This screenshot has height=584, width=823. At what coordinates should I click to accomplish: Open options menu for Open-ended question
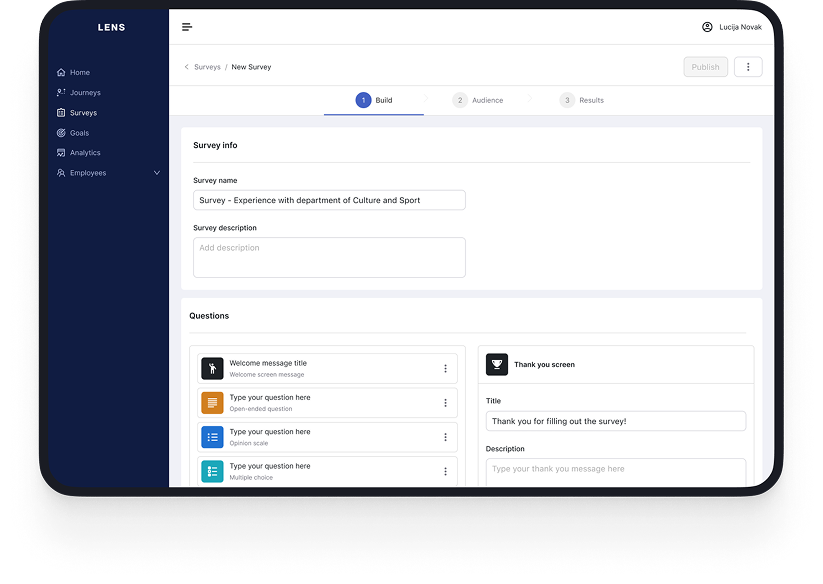click(445, 403)
